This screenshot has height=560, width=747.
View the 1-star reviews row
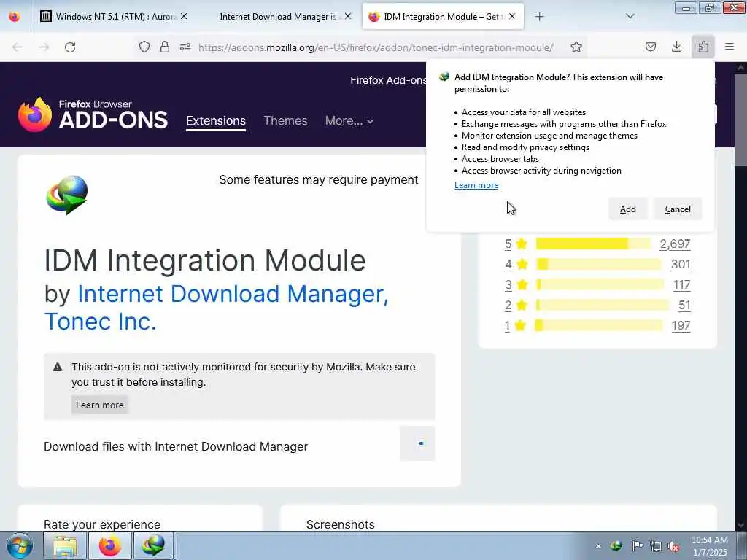597,326
